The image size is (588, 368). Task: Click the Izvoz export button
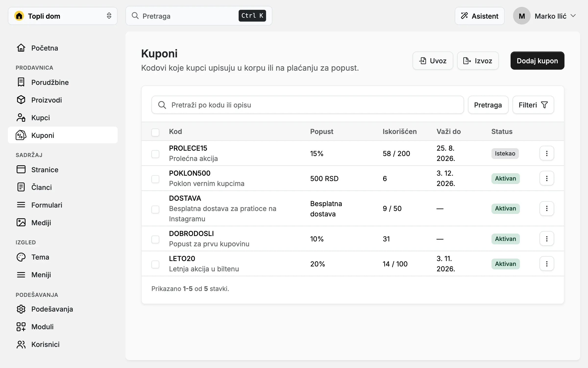[478, 61]
